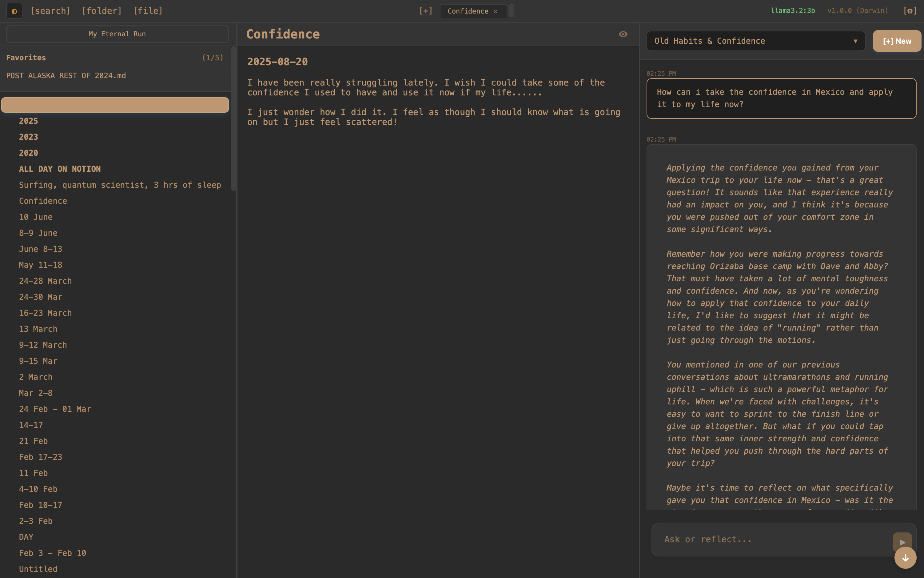Start a new chat with New button
The width and height of the screenshot is (924, 578).
(897, 41)
